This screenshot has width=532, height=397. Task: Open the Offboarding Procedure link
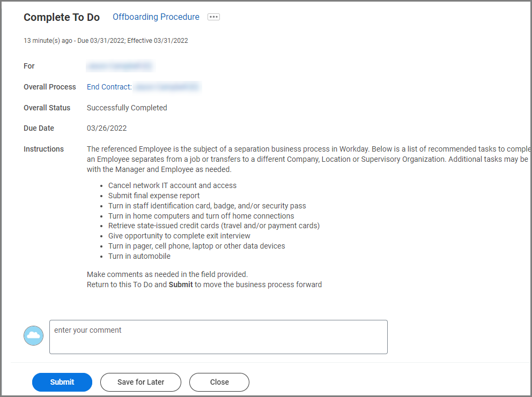156,17
